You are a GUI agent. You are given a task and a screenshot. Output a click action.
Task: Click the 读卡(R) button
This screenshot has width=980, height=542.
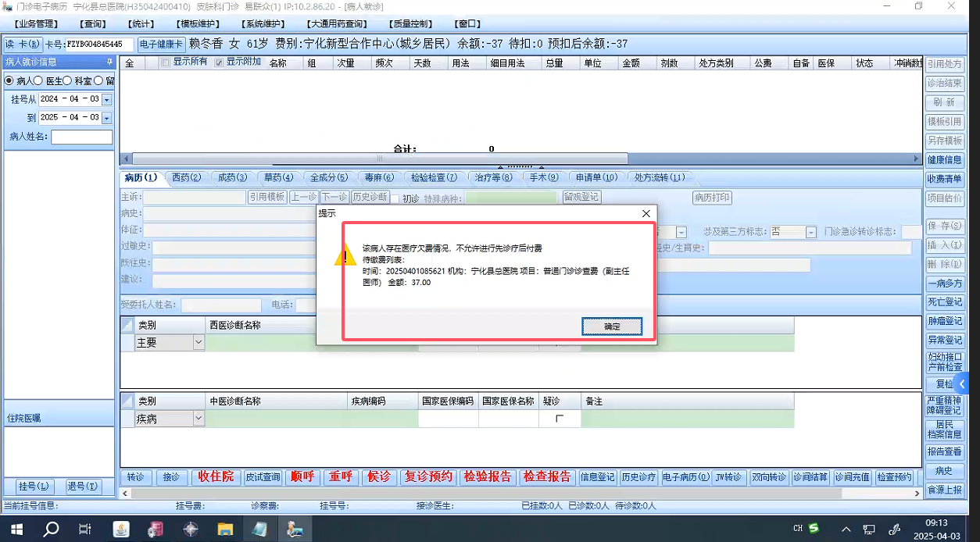tap(22, 45)
